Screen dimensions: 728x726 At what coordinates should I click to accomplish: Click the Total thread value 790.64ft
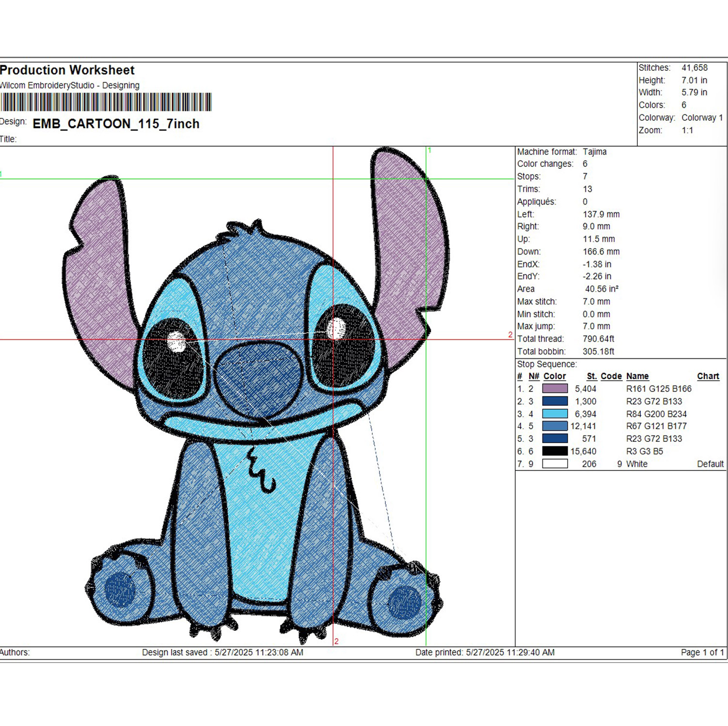pos(598,339)
